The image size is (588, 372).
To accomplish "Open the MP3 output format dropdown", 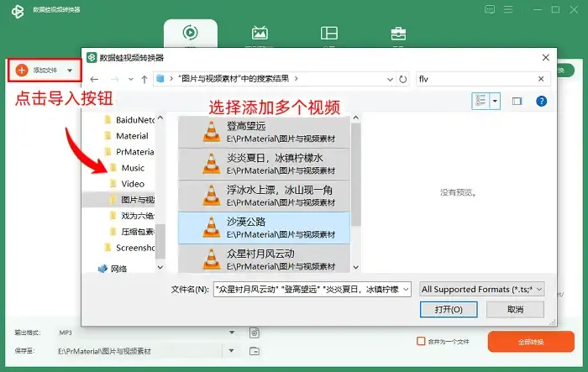I will (x=232, y=333).
